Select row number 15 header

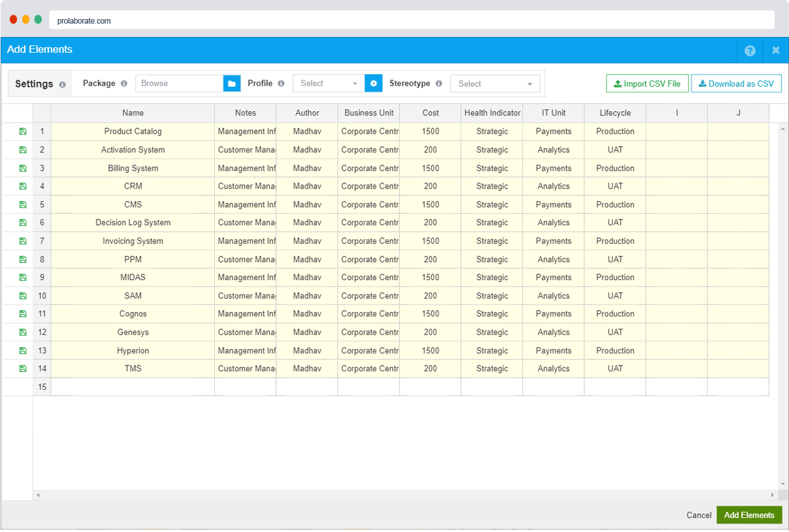42,387
